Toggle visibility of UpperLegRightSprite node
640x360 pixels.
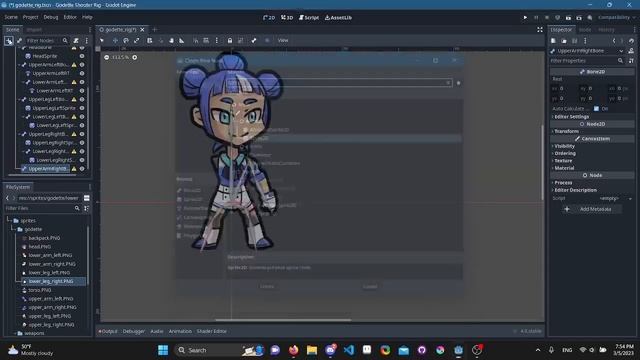click(x=82, y=143)
